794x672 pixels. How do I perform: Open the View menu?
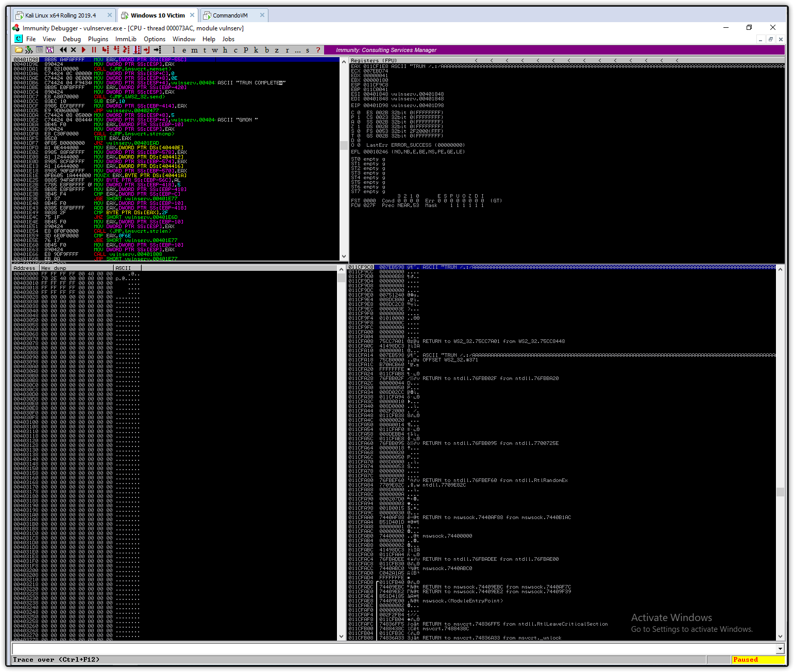[x=49, y=39]
